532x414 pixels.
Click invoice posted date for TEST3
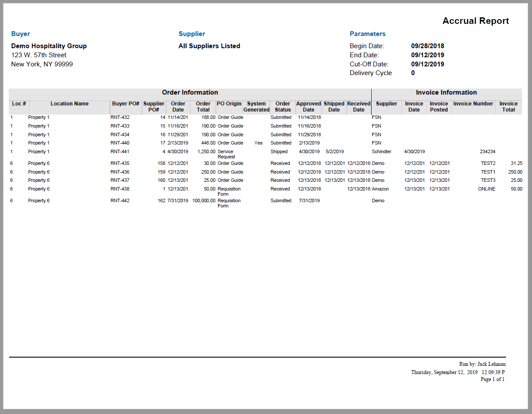tap(438, 180)
